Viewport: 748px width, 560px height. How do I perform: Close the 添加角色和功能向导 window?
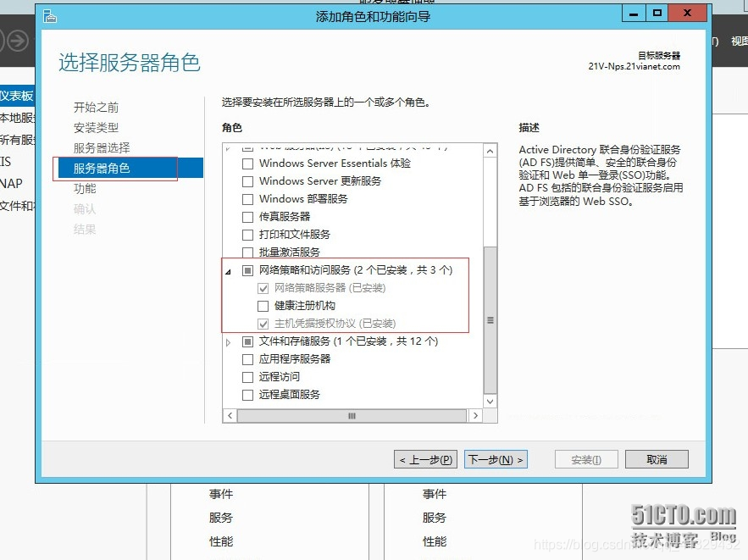coord(687,14)
